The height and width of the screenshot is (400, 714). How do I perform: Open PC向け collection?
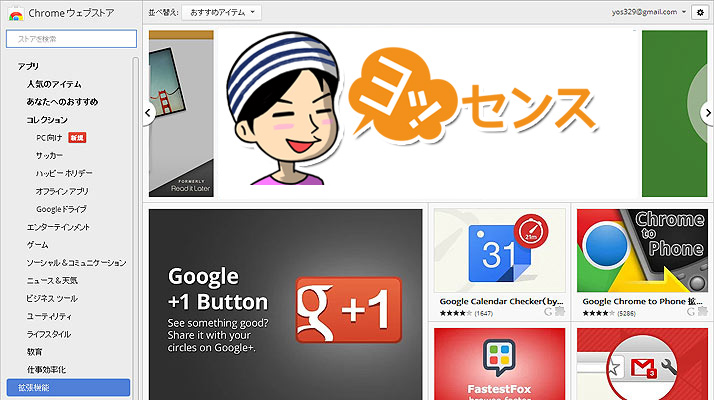click(x=49, y=138)
